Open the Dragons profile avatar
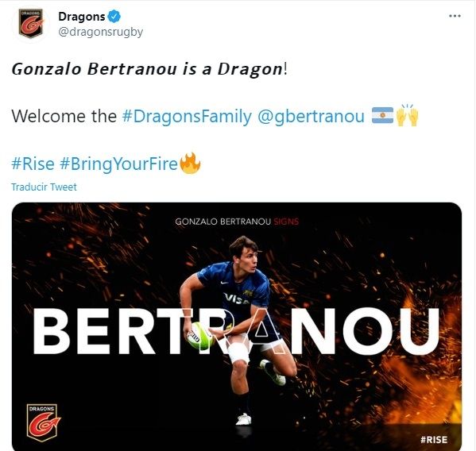476x451 pixels. point(31,24)
